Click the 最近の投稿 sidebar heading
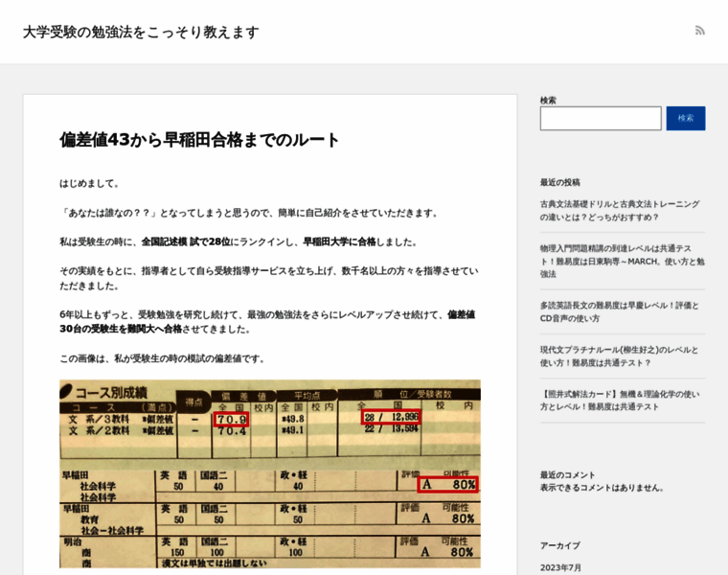 [560, 182]
